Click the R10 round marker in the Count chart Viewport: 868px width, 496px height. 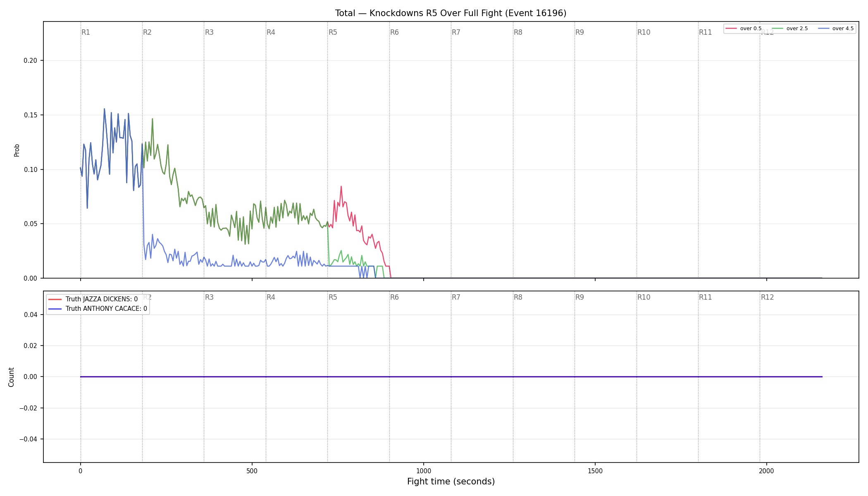coord(644,297)
